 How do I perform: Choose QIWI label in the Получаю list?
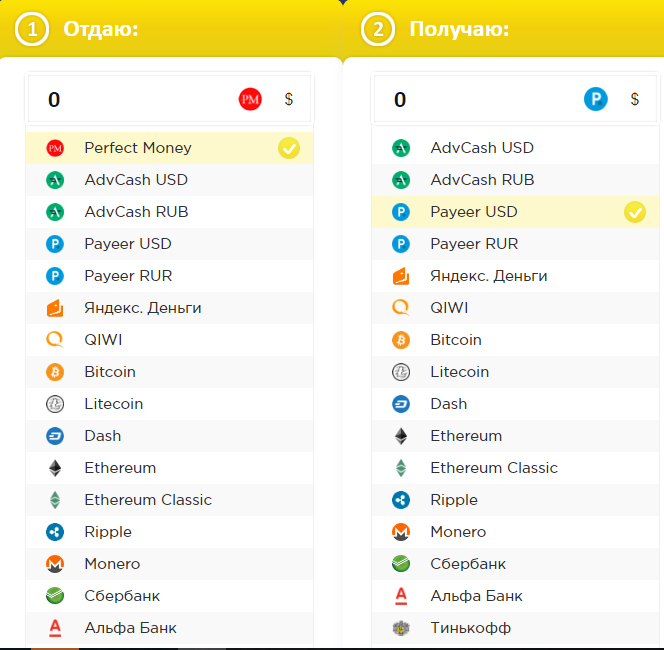point(449,308)
